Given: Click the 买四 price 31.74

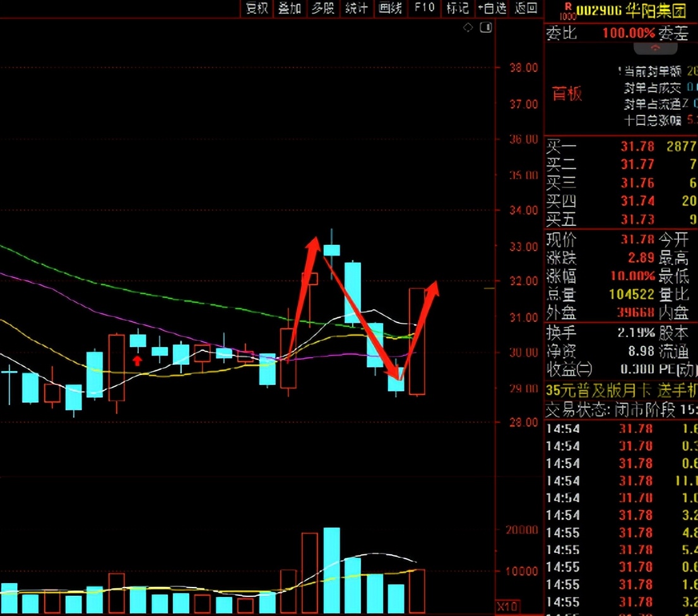Looking at the screenshot, I should click(x=638, y=201).
